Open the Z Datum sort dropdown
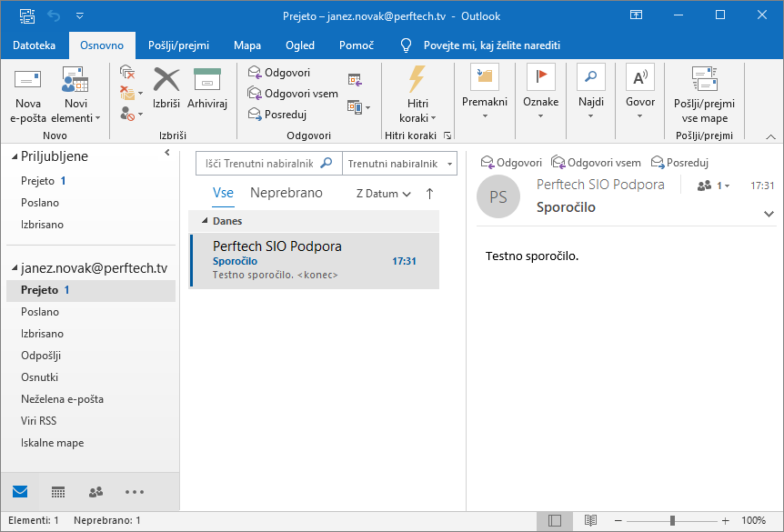Screen dimensions: 784x532 click(384, 194)
